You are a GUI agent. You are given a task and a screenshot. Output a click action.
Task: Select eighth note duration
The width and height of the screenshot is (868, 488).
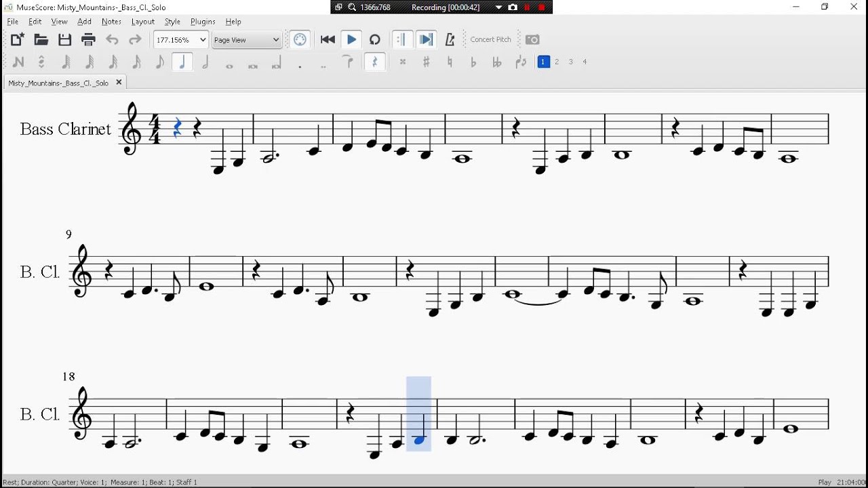(160, 62)
